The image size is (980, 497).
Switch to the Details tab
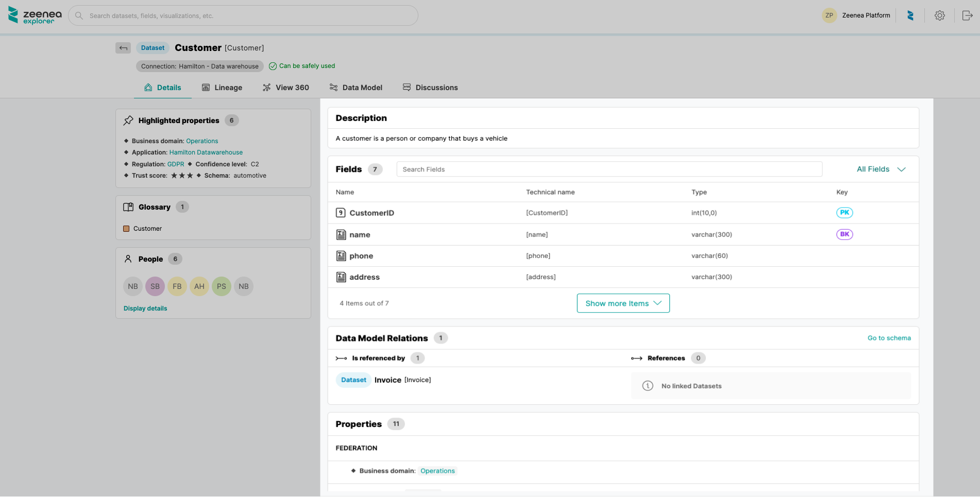pos(163,88)
